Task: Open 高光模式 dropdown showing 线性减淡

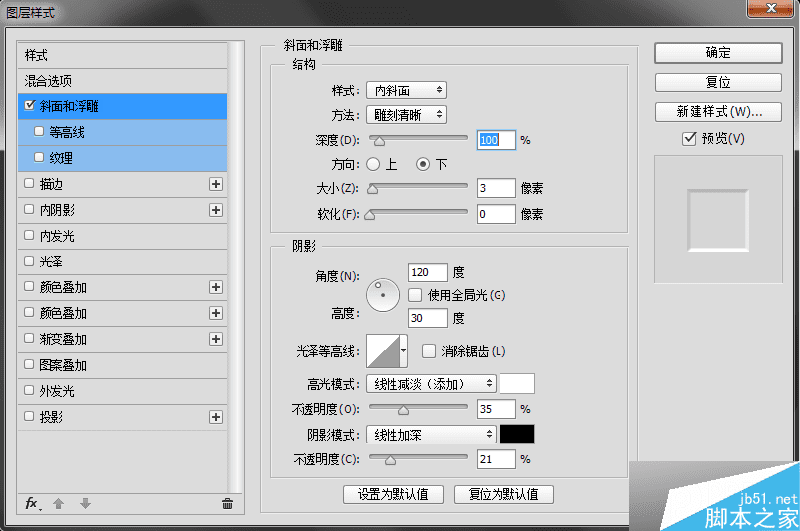Action: 431,384
